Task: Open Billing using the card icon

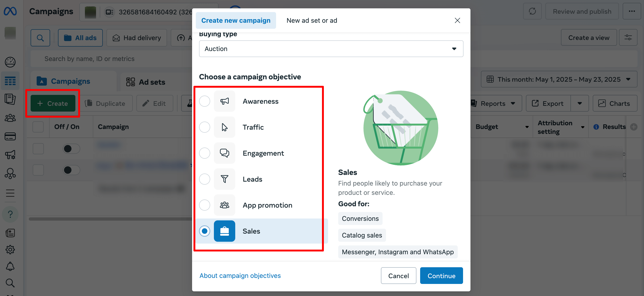Action: [10, 136]
